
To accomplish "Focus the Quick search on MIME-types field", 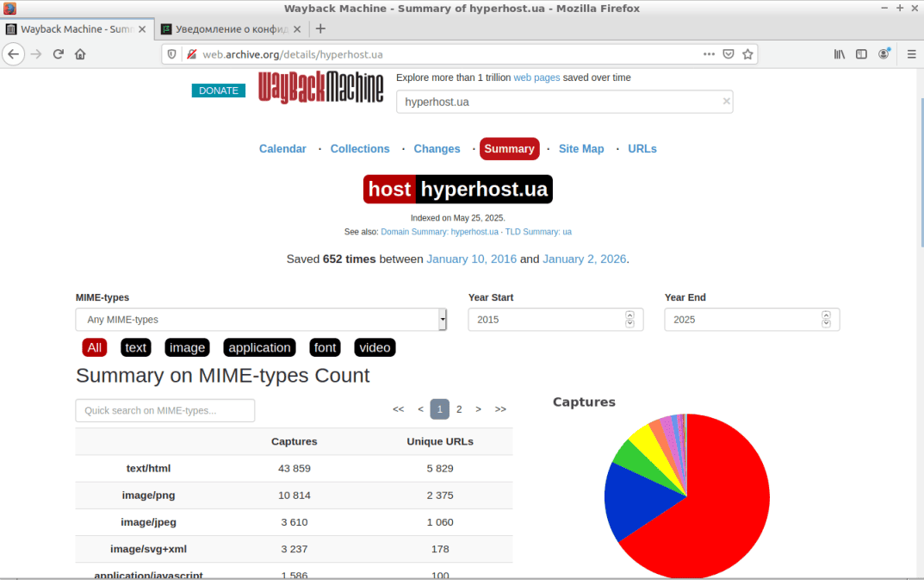I will click(165, 411).
